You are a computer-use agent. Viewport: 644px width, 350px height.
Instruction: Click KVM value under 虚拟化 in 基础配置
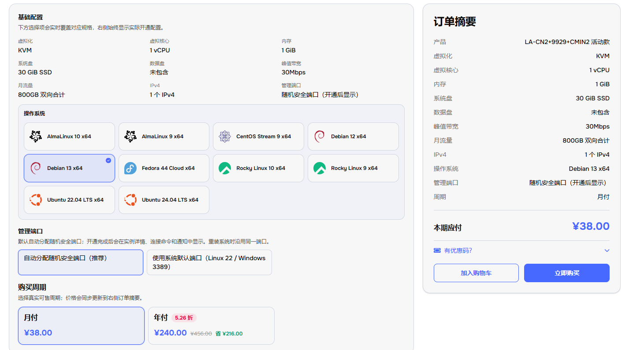tap(25, 50)
